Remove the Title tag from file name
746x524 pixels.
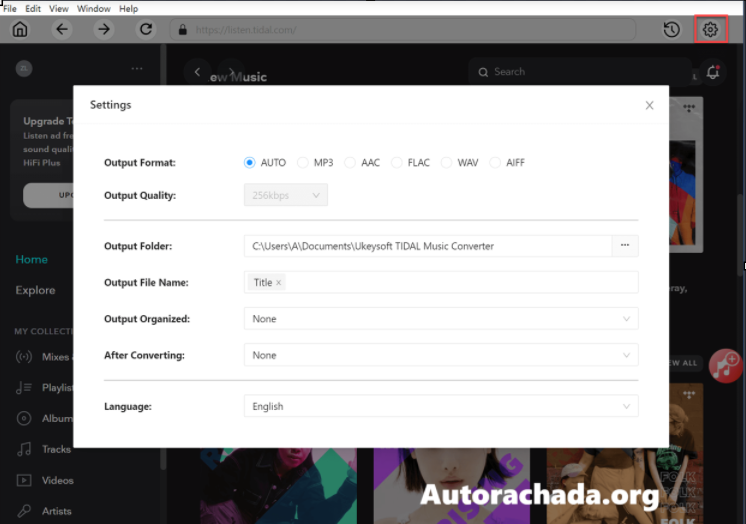[279, 283]
